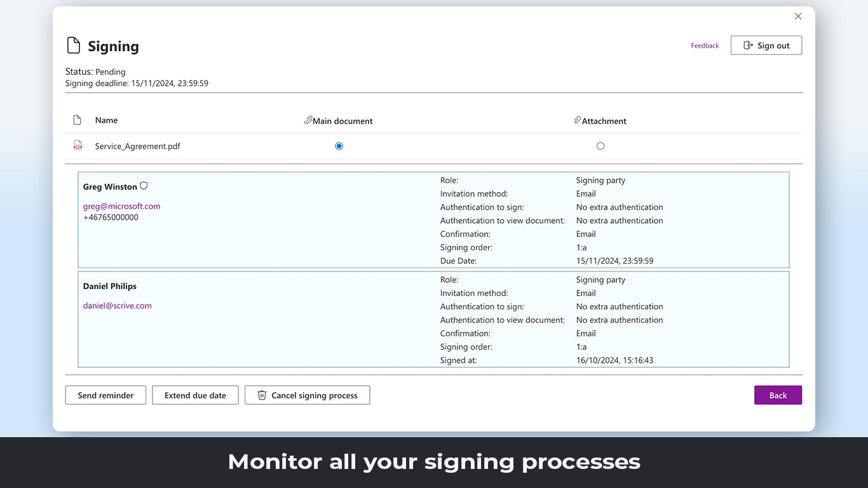Close the Signing dialog window

tap(798, 17)
